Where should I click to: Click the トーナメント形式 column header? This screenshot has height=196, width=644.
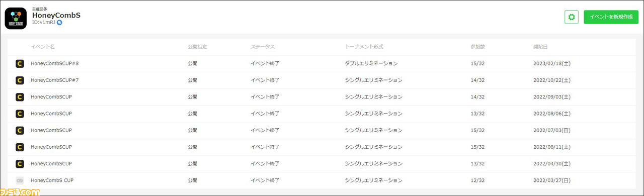click(364, 47)
